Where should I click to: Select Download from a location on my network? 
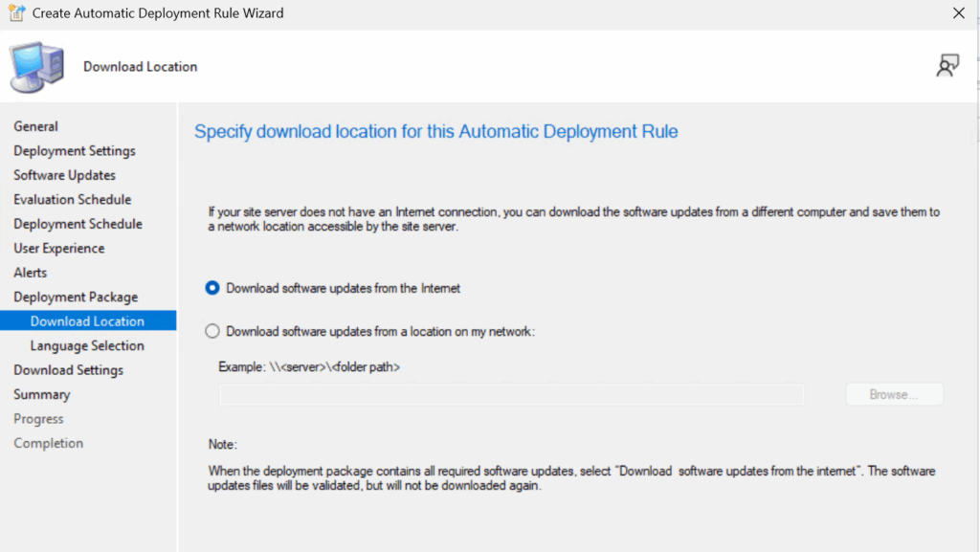tap(212, 332)
